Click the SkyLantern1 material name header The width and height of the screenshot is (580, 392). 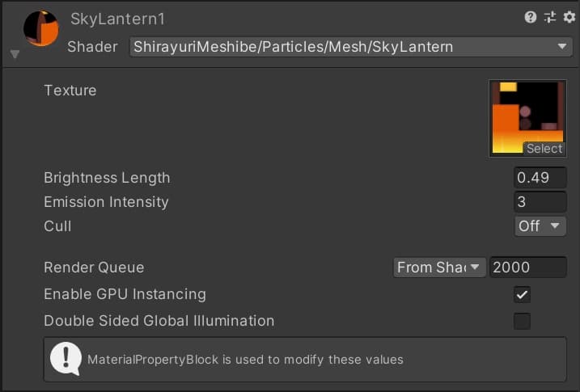click(117, 19)
